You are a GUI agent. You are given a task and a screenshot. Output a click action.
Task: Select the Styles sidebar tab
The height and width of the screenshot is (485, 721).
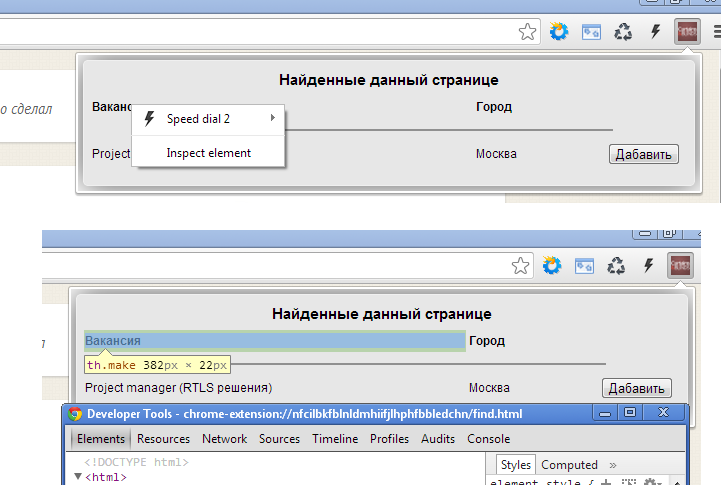click(x=515, y=465)
